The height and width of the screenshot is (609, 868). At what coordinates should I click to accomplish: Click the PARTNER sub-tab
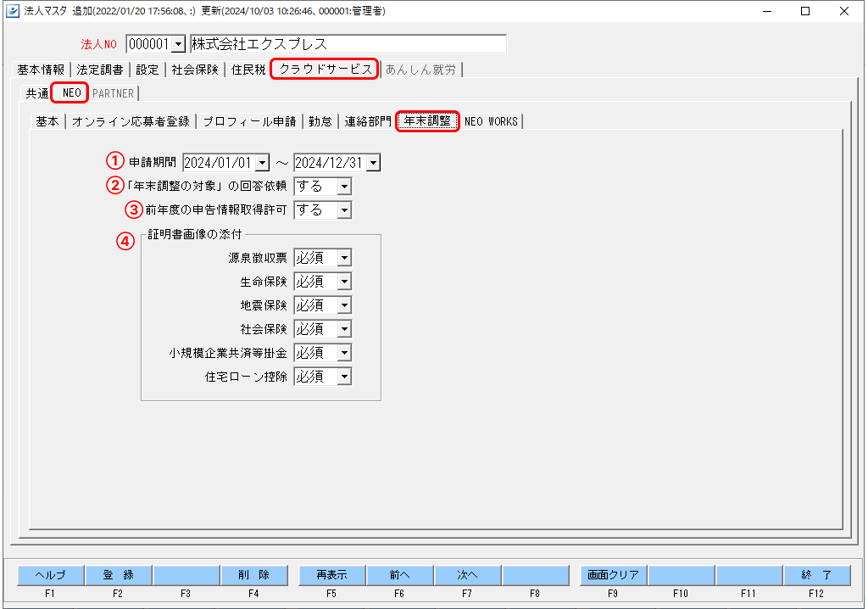pyautogui.click(x=113, y=93)
